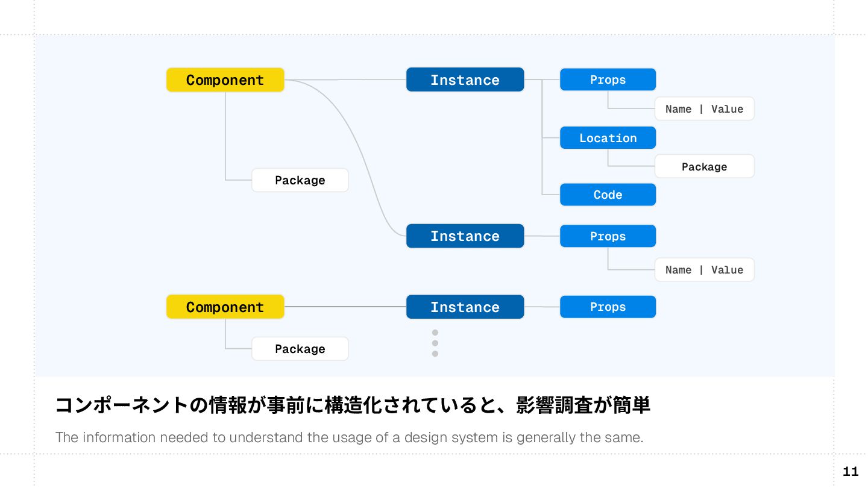Select the topmost Props node

608,80
